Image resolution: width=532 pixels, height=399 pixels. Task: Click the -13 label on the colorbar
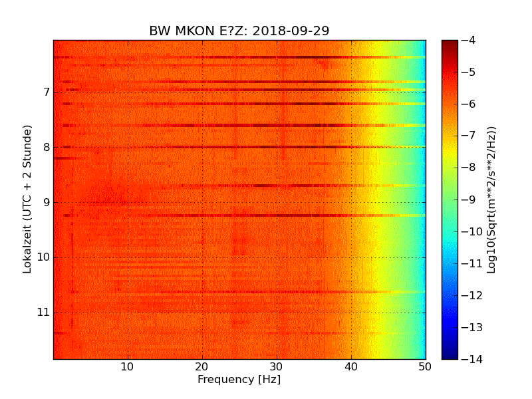click(x=472, y=327)
